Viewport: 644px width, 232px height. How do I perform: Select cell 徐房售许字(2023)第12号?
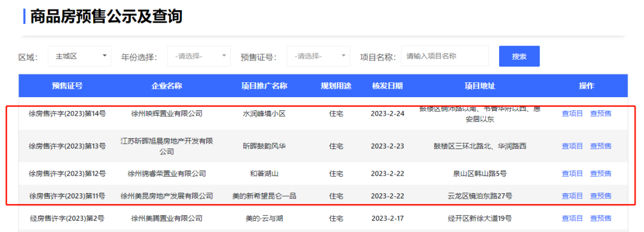(67, 174)
